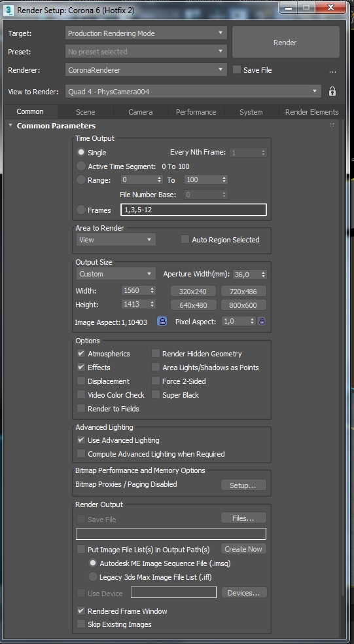Toggle the Pixel Aspect lock icon
Image resolution: width=354 pixels, height=644 pixels.
pos(262,321)
